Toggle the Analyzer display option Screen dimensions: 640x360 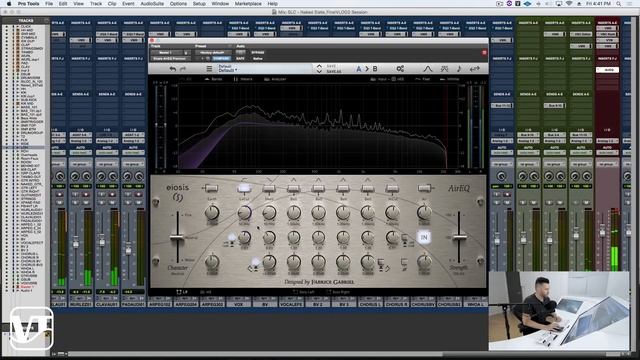[x=275, y=79]
